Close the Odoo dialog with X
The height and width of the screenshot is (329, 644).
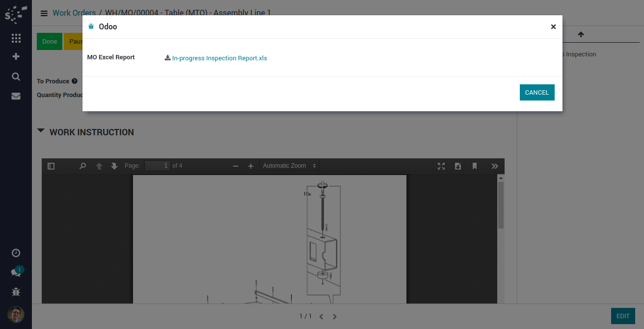553,27
